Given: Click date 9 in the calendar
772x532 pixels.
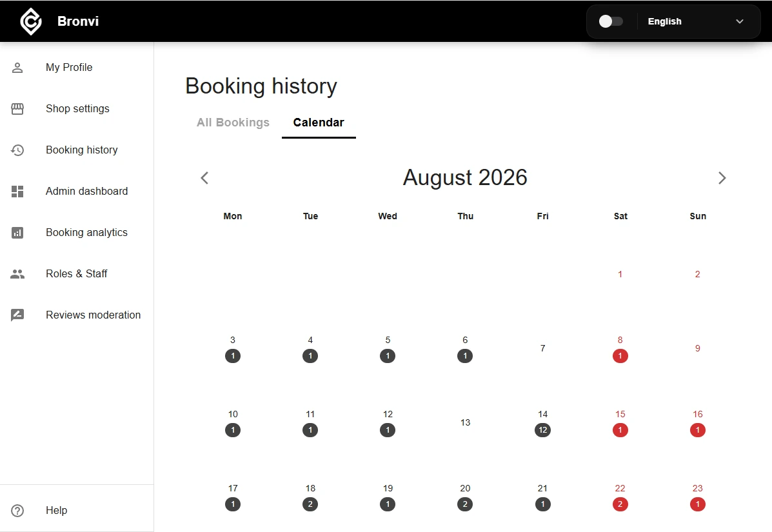Looking at the screenshot, I should (x=698, y=348).
